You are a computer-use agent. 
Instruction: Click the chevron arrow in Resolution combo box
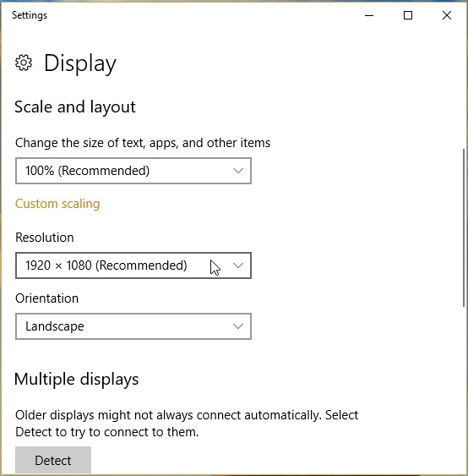tap(238, 265)
